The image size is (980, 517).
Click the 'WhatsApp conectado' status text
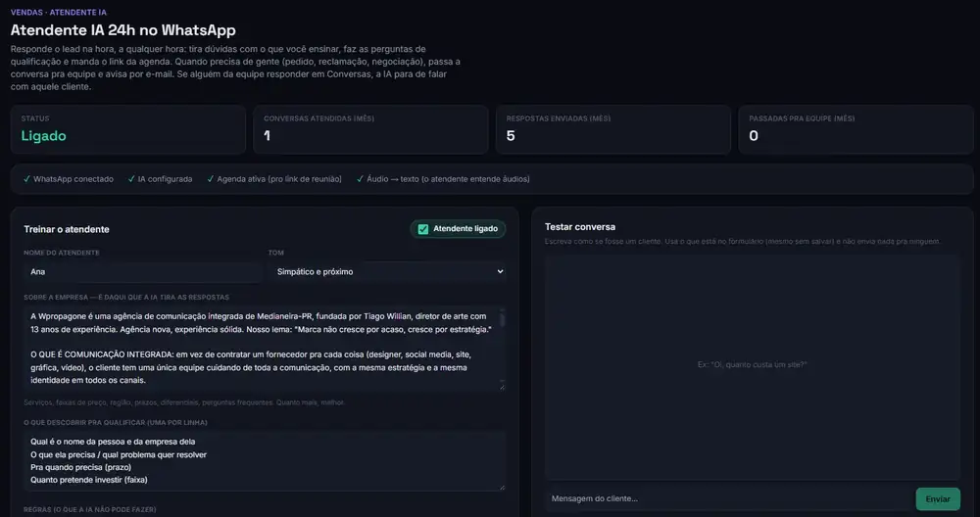[x=73, y=179]
